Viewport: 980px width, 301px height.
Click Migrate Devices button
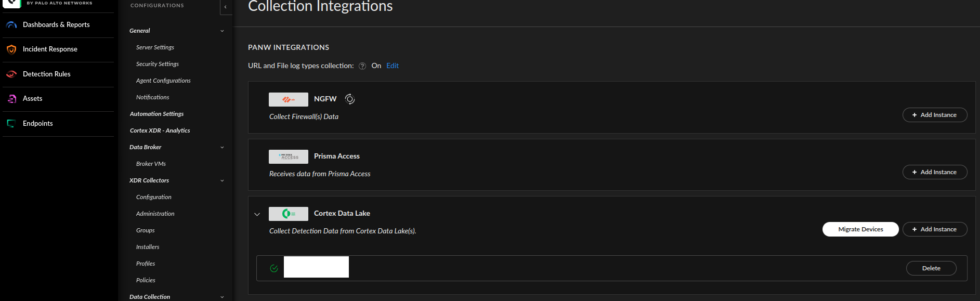click(x=860, y=229)
